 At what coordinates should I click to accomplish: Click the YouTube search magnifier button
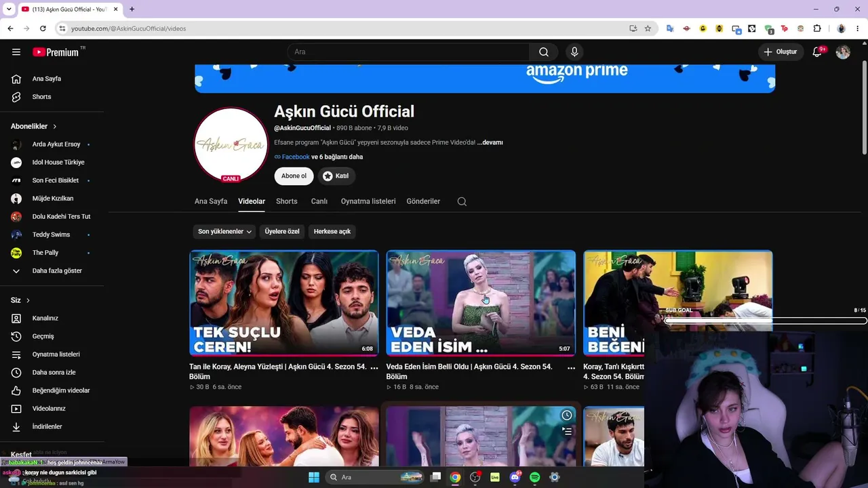click(544, 52)
